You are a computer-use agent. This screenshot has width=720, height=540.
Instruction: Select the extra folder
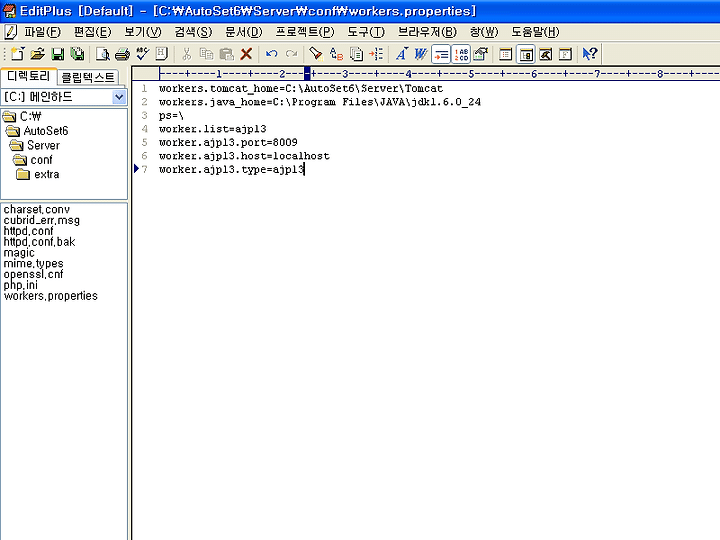coord(38,174)
